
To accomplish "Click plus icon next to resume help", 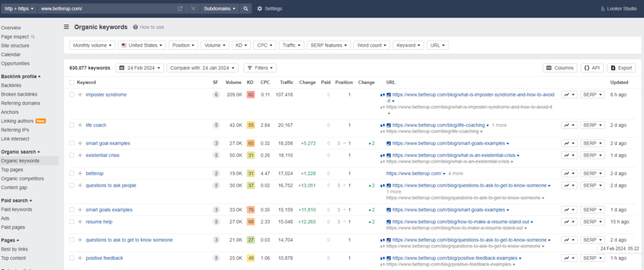I will pyautogui.click(x=80, y=222).
